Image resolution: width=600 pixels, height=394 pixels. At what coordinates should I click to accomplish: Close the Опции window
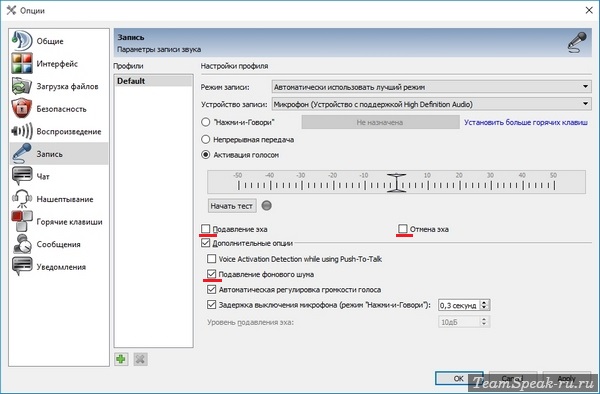point(589,10)
